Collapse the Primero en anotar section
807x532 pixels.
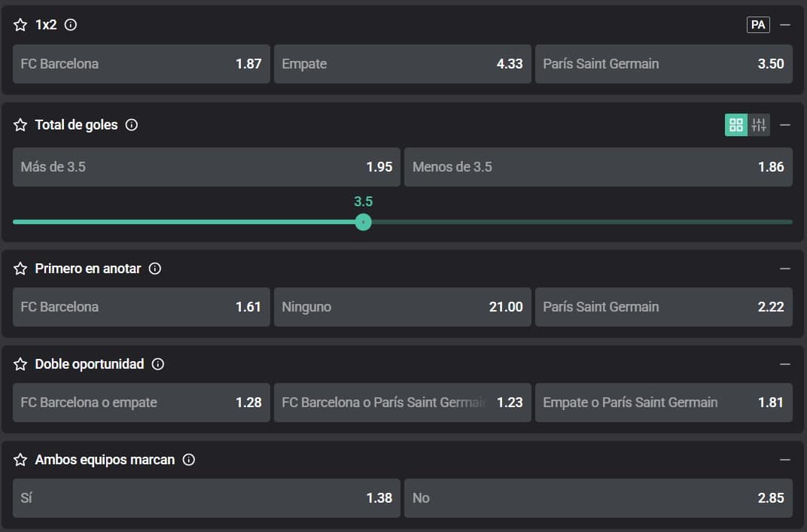(785, 269)
